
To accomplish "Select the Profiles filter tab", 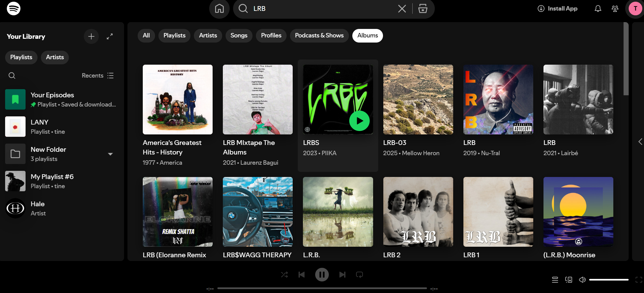I will point(271,35).
